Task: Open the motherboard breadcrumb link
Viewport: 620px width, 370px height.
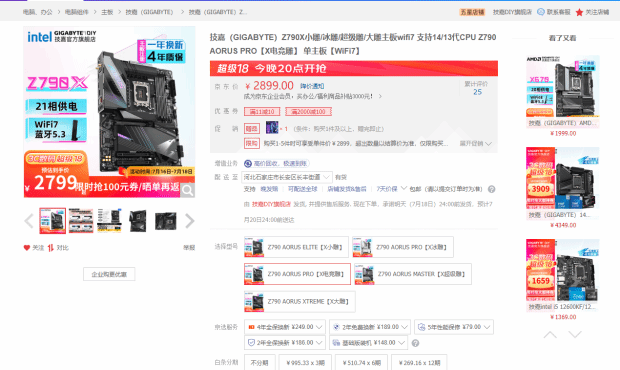Action: 107,12
